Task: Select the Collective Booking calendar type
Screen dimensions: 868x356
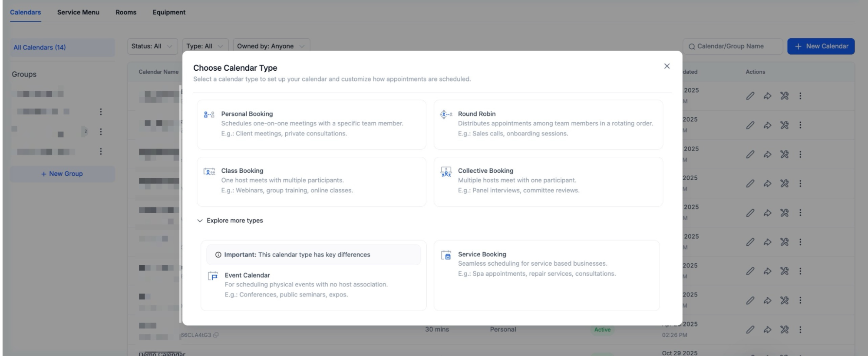Action: (x=548, y=181)
